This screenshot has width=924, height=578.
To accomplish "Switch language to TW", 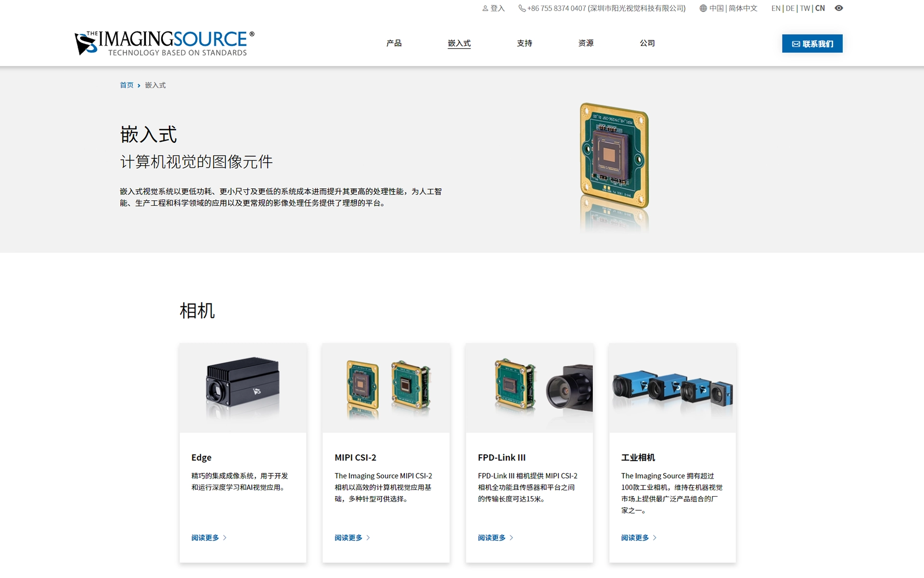I will coord(805,8).
